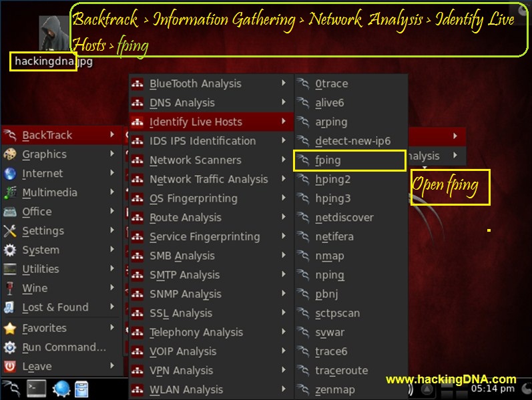Click VOIP Analysis category icon

[x=138, y=351]
